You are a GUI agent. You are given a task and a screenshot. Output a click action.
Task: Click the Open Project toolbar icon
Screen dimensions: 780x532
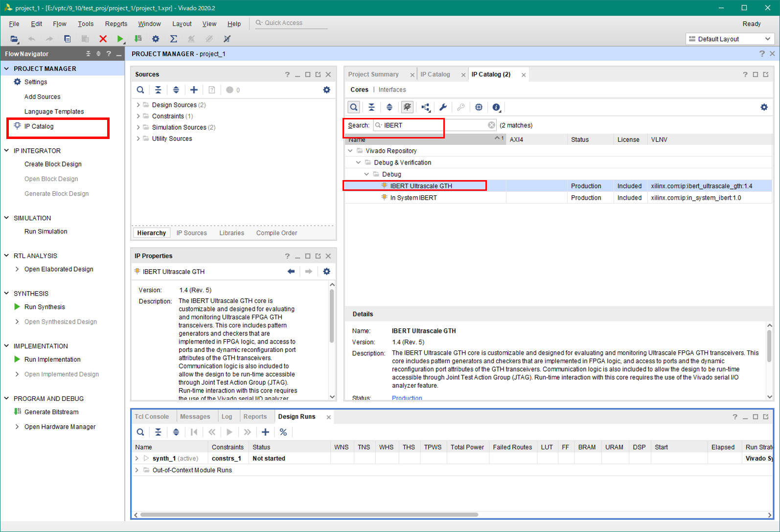pos(14,39)
